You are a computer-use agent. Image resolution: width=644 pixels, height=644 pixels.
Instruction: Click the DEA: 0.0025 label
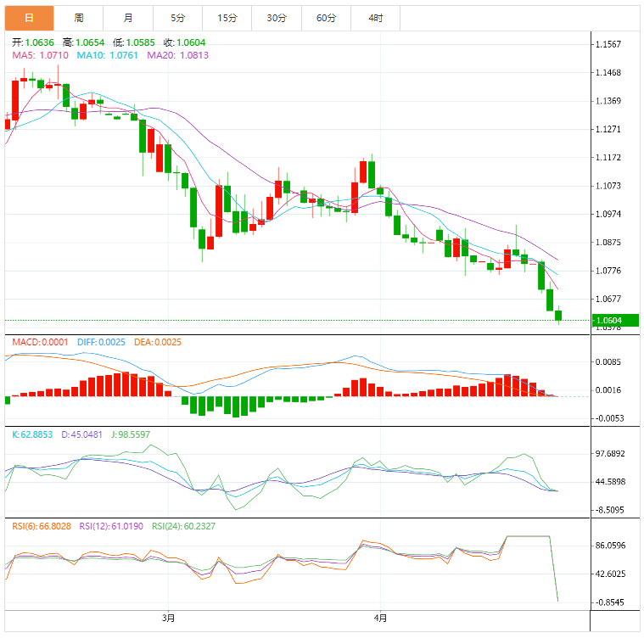[158, 342]
